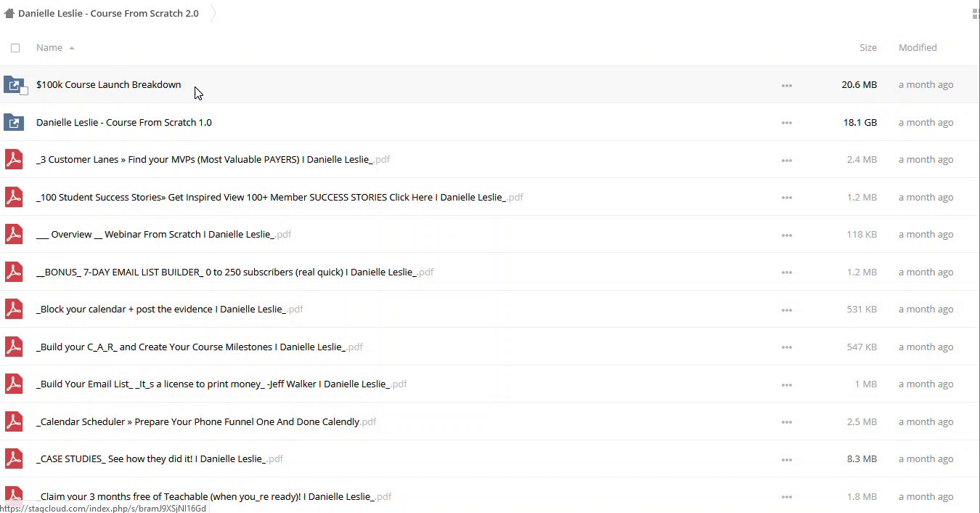The height and width of the screenshot is (513, 980).
Task: Click PDF icon for Build your C_A_R_ file
Action: 14,347
